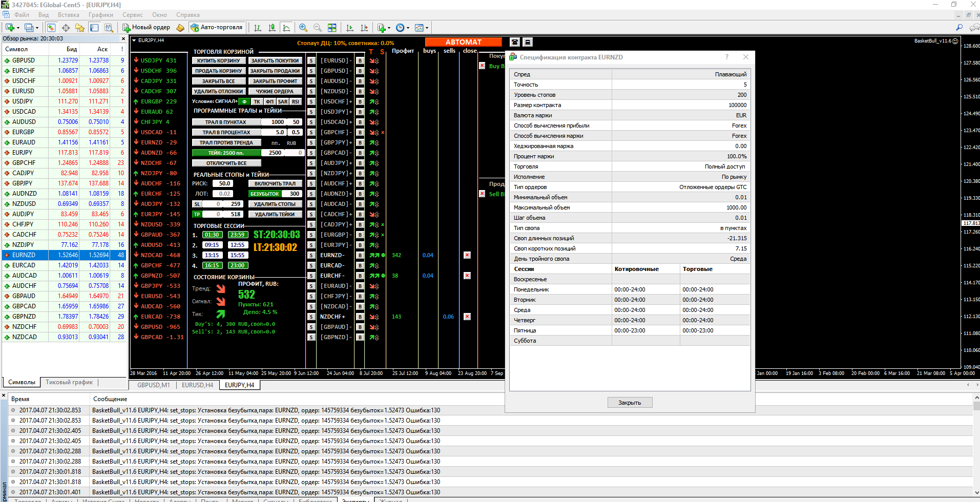980x502 pixels.
Task: Click the Tile Windows grid icon
Action: click(x=332, y=28)
